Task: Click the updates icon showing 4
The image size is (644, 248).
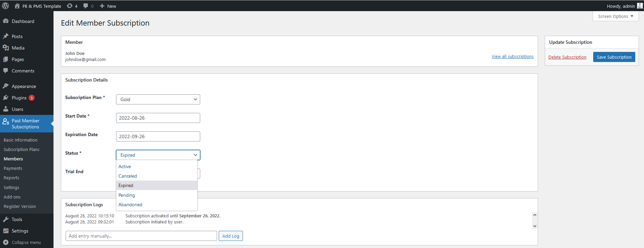Action: click(x=70, y=6)
